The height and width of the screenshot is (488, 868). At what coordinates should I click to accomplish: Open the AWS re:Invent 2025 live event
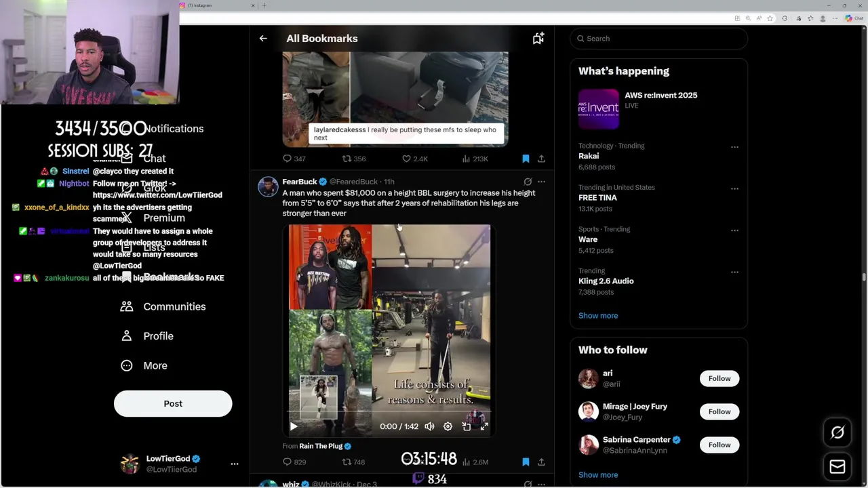pos(658,109)
